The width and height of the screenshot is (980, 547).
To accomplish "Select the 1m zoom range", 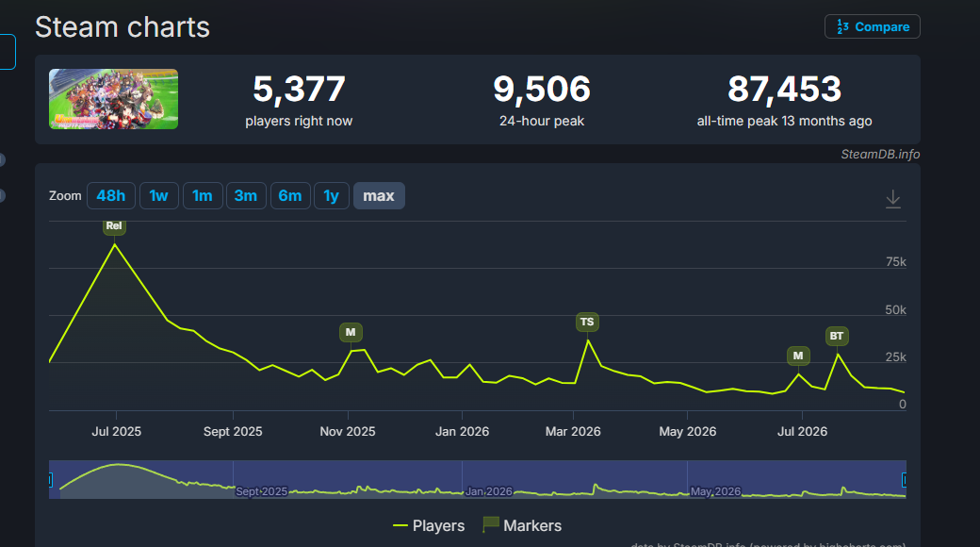I will point(203,196).
